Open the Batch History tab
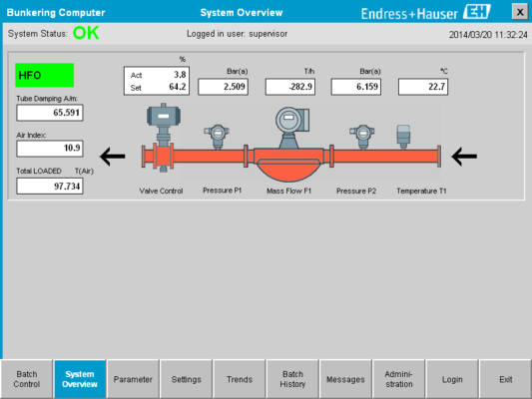The height and width of the screenshot is (399, 532). coord(292,379)
